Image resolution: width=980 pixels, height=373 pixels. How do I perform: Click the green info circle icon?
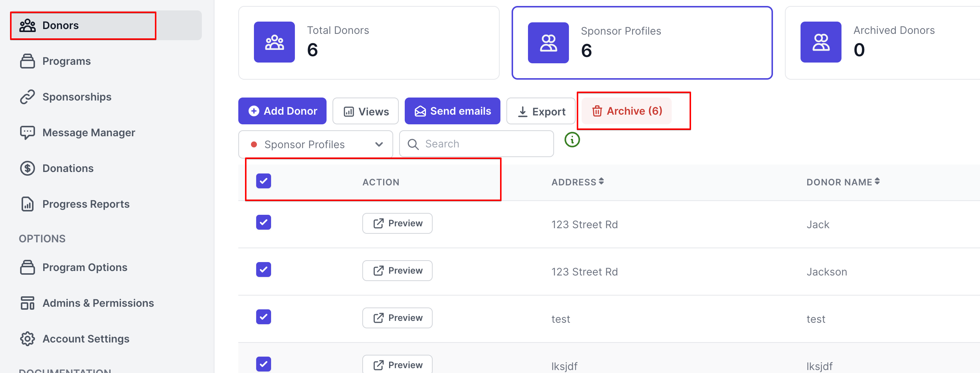(572, 140)
